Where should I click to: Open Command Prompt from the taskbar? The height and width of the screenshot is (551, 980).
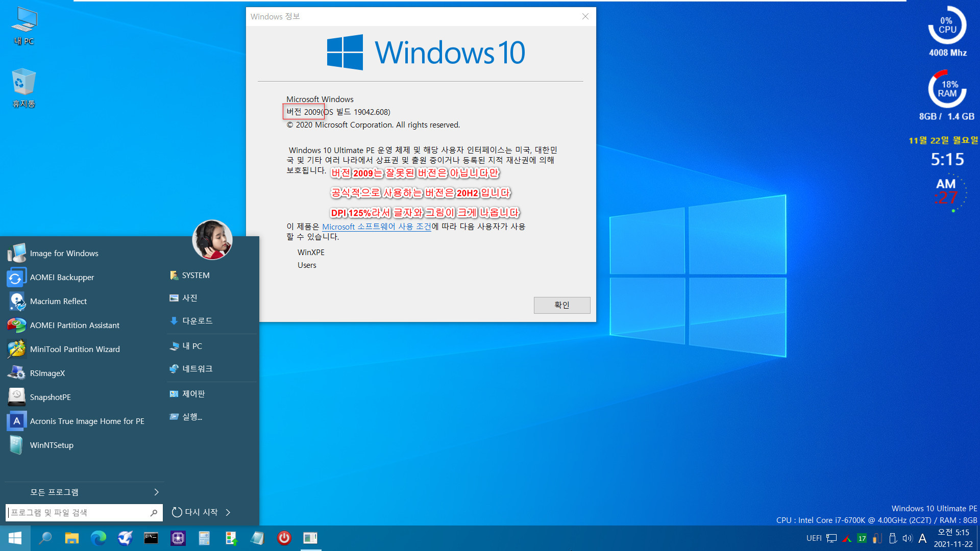click(x=151, y=538)
